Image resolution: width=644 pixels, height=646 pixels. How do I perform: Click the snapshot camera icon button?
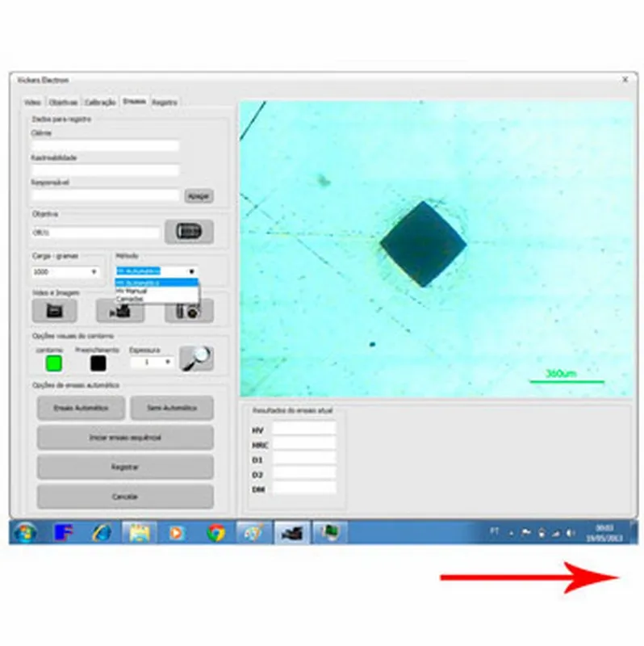click(x=189, y=311)
